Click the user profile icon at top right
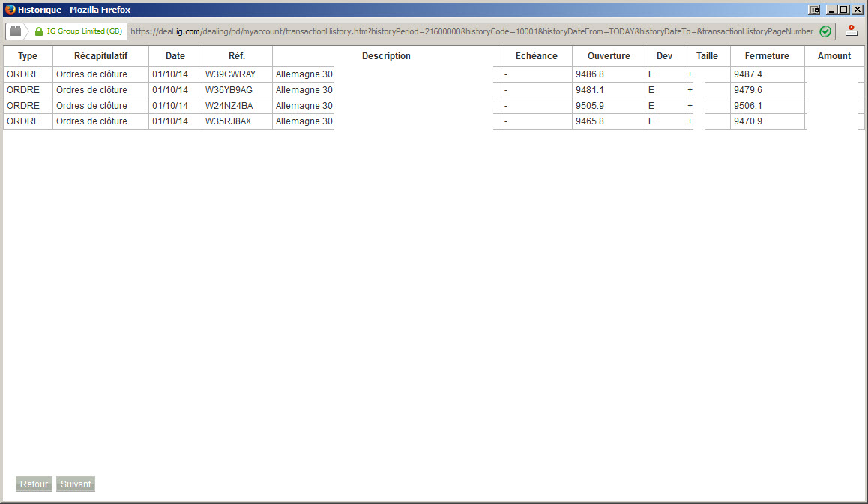 (x=852, y=31)
